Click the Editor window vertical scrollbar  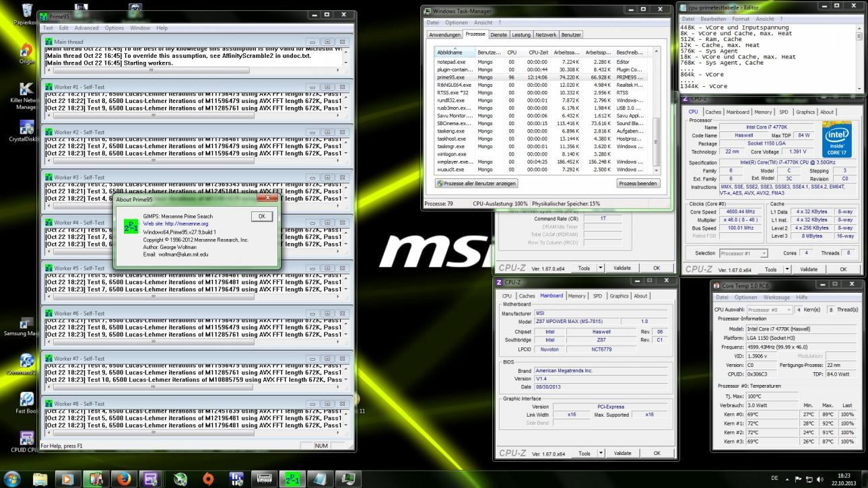[x=860, y=59]
